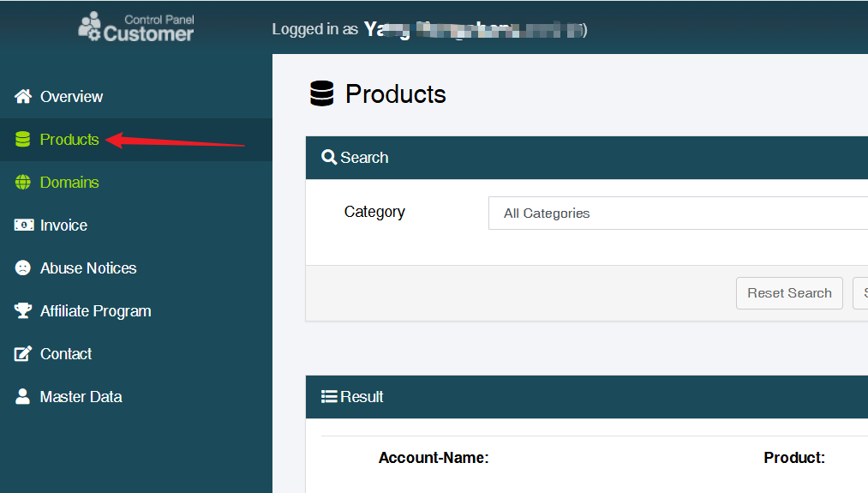Click the Invoice banknote icon
This screenshot has height=493, width=868.
(24, 225)
